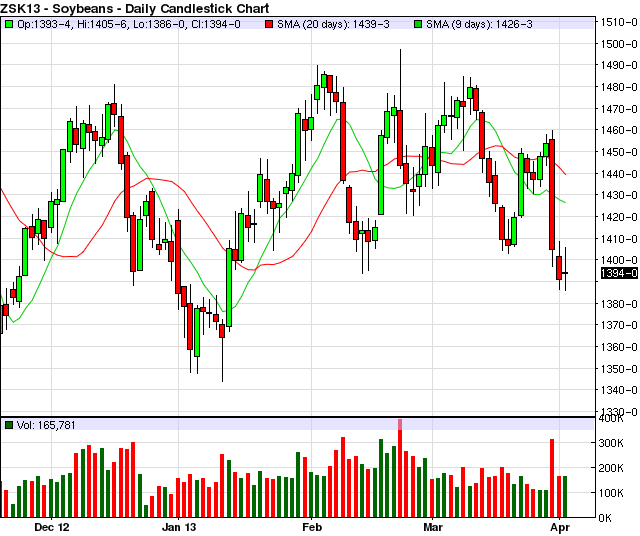Click the 'Dec 12' date axis label
Viewport: 640px width, 536px height.
[x=52, y=527]
